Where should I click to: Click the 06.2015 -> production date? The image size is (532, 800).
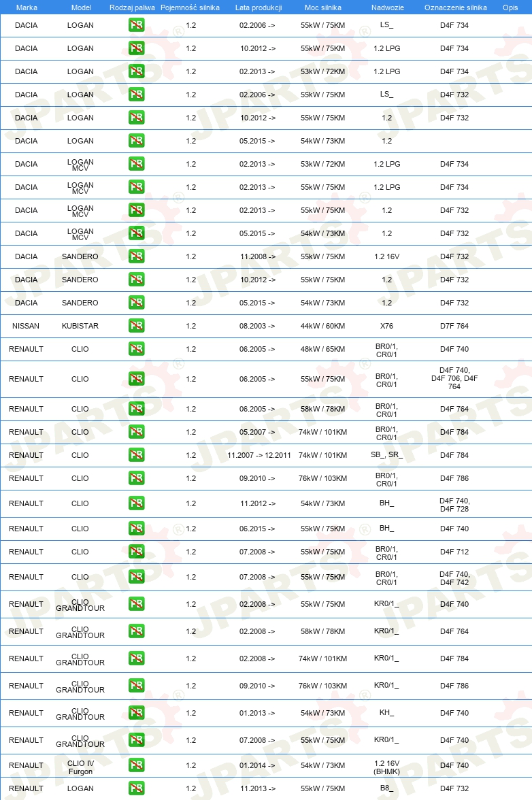[257, 529]
